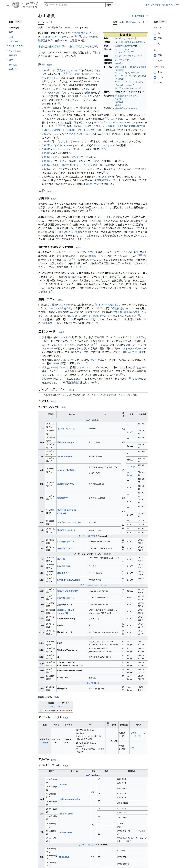Open the main menu hamburger icon
186x868 pixels.
tap(8, 5)
